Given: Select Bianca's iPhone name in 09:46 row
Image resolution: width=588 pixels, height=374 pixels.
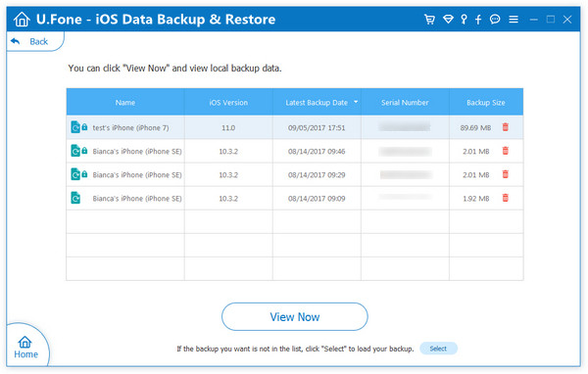Looking at the screenshot, I should [x=137, y=152].
